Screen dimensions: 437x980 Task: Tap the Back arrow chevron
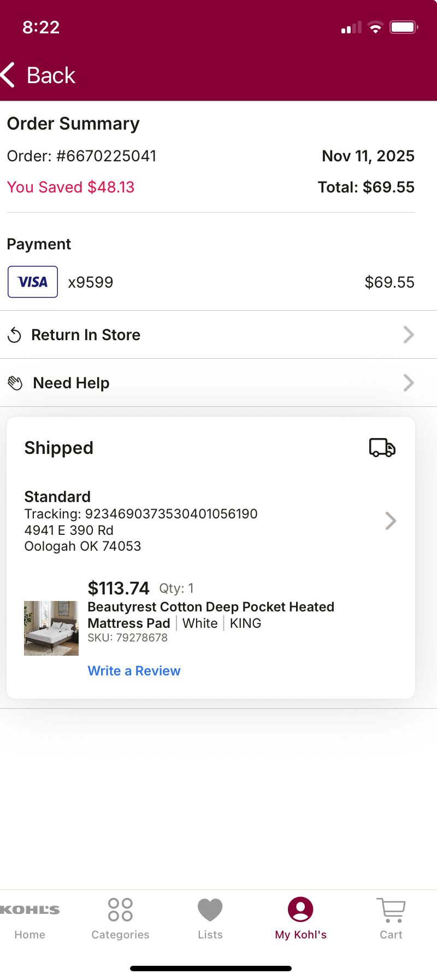[x=8, y=75]
